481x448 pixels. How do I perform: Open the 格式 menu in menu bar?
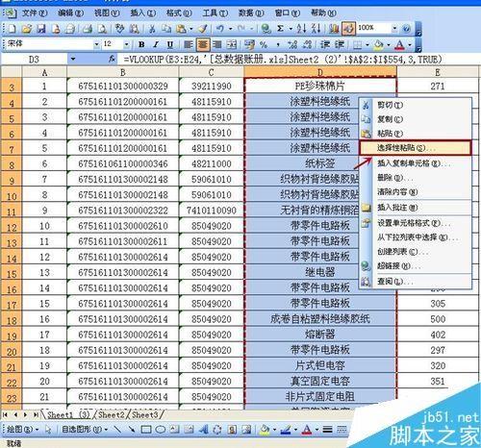[179, 13]
